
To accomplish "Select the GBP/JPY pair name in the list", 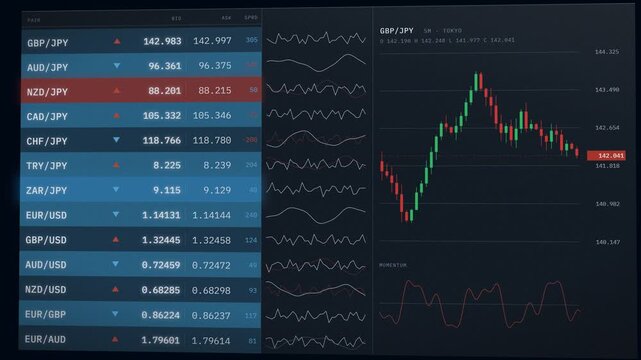I will [47, 43].
